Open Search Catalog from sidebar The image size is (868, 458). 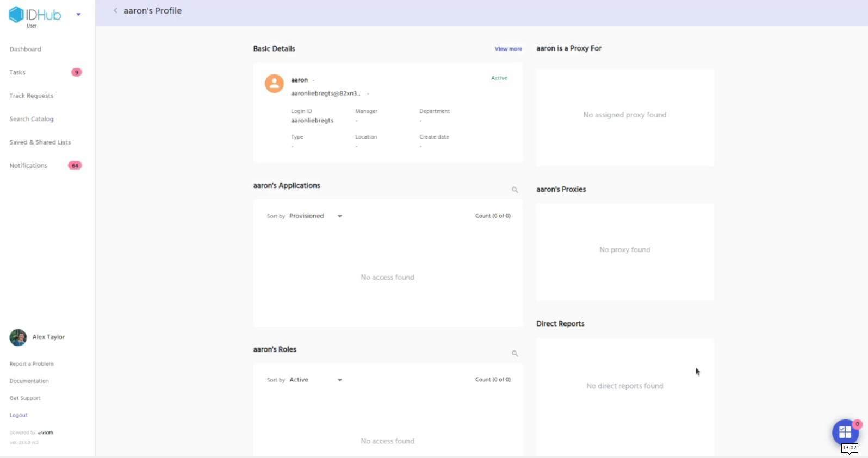[x=31, y=119]
